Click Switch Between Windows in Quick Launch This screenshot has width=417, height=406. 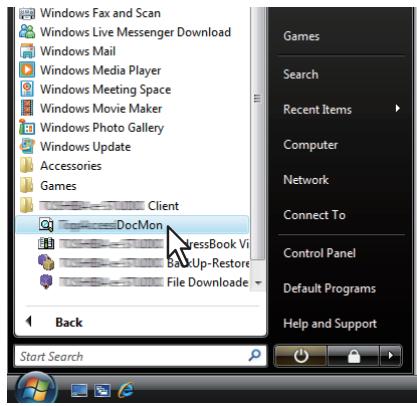pos(102,391)
